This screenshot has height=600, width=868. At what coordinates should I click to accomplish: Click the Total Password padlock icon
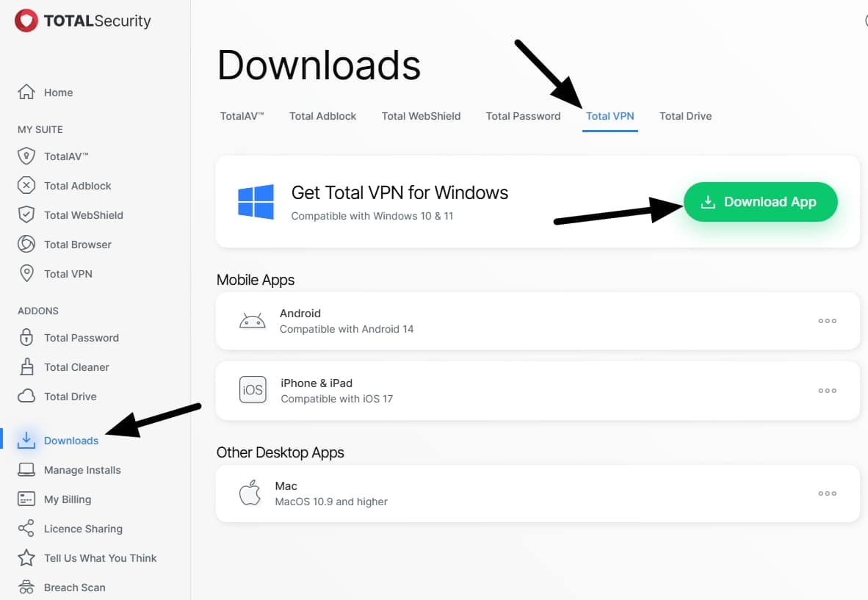[x=26, y=337]
